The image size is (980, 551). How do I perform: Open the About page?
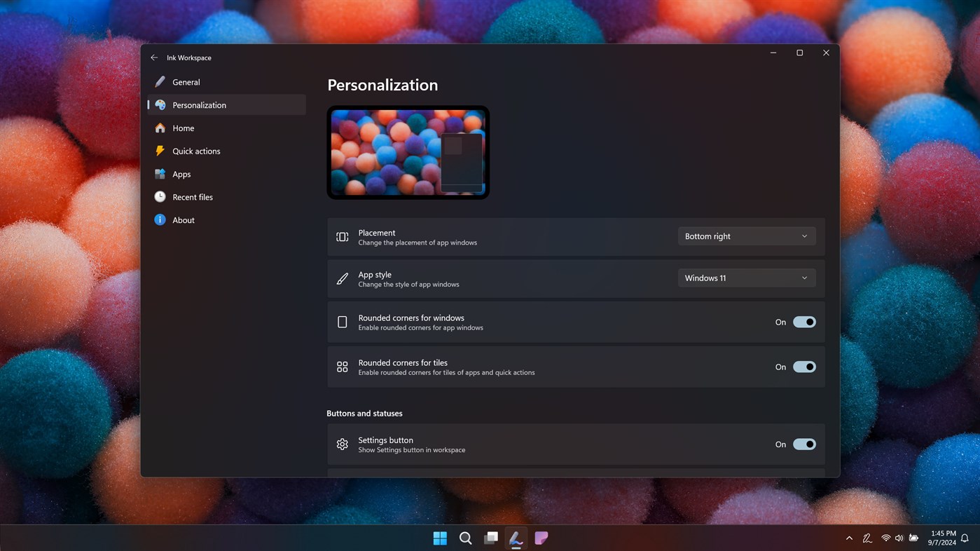(x=227, y=220)
